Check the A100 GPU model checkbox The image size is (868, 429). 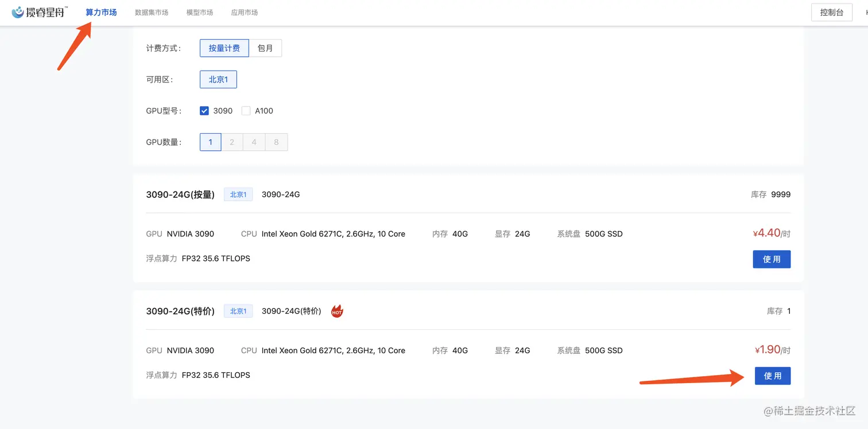(246, 111)
